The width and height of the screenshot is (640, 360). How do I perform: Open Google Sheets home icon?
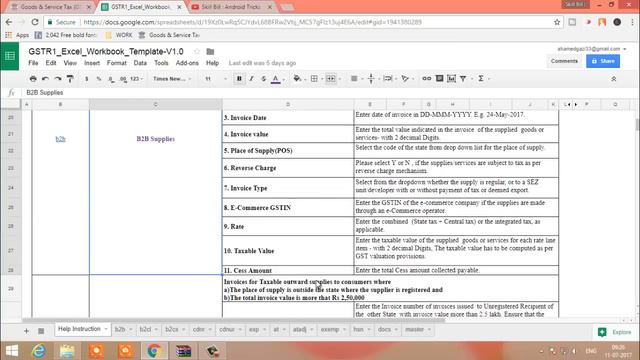(10, 56)
